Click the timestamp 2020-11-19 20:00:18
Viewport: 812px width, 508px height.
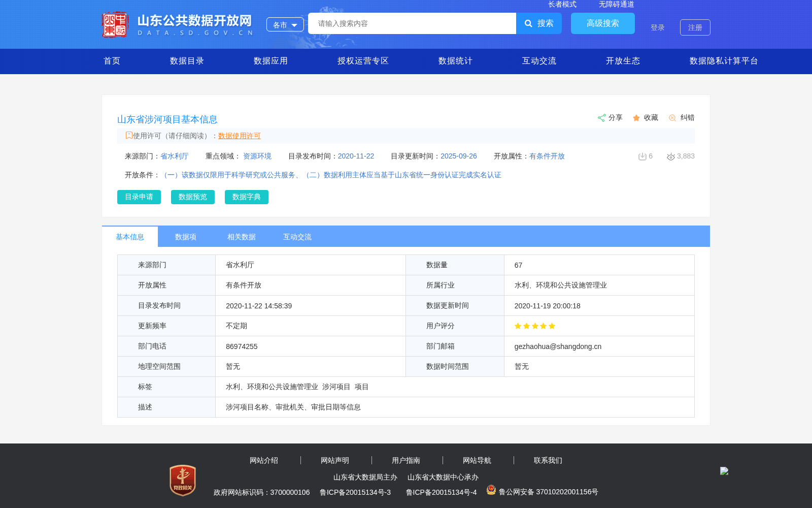(548, 306)
